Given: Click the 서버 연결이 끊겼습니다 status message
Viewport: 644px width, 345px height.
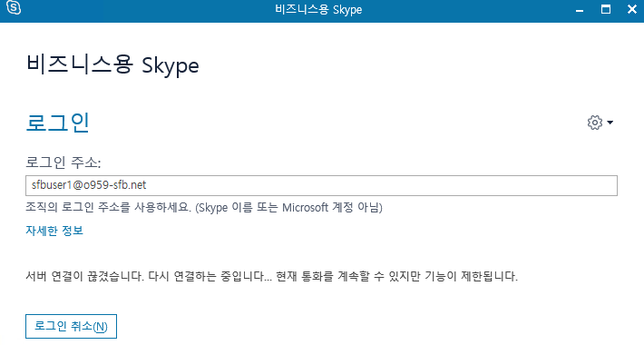Looking at the screenshot, I should pos(271,276).
